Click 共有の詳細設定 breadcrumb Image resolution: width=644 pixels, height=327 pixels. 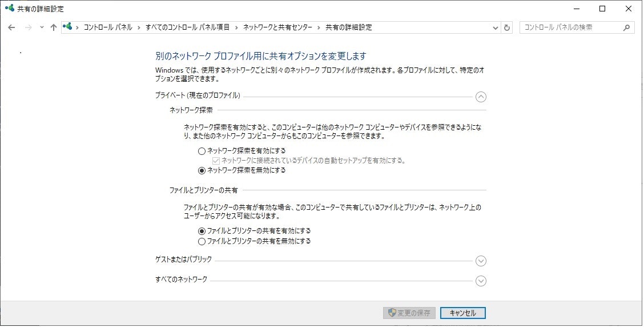coord(349,27)
